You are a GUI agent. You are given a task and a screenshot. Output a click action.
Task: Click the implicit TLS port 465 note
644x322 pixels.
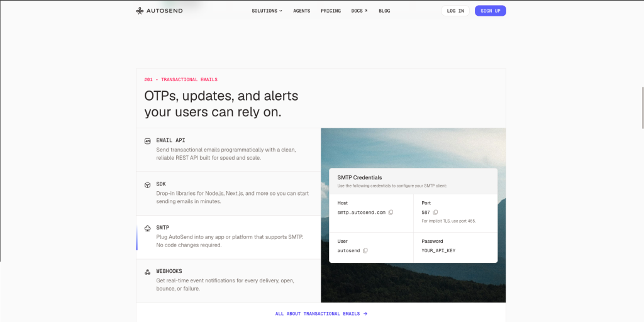448,221
